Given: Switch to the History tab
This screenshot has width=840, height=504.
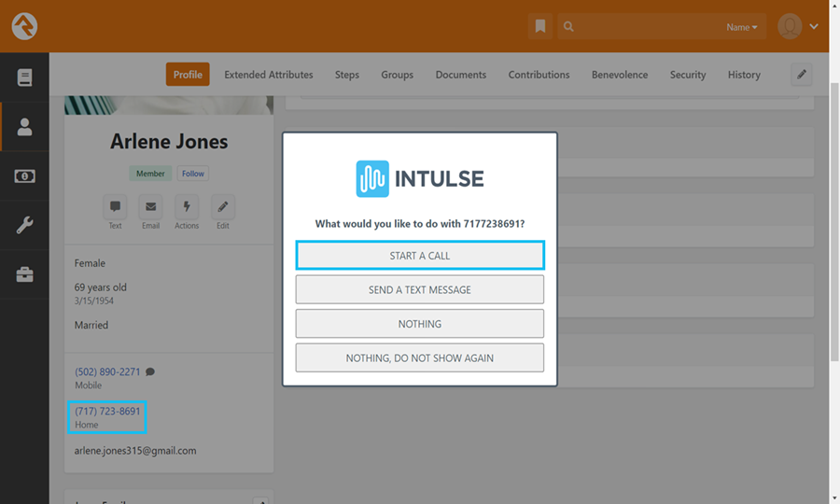Looking at the screenshot, I should point(744,75).
